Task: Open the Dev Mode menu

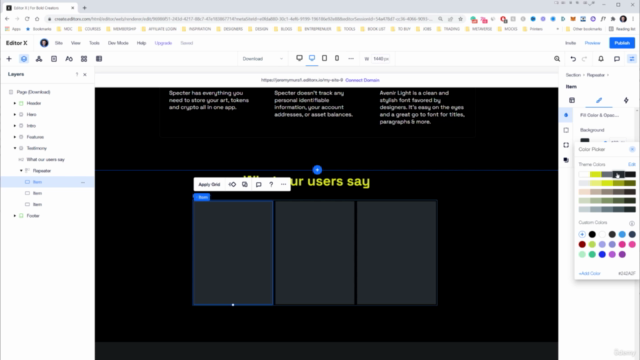Action: [x=118, y=43]
